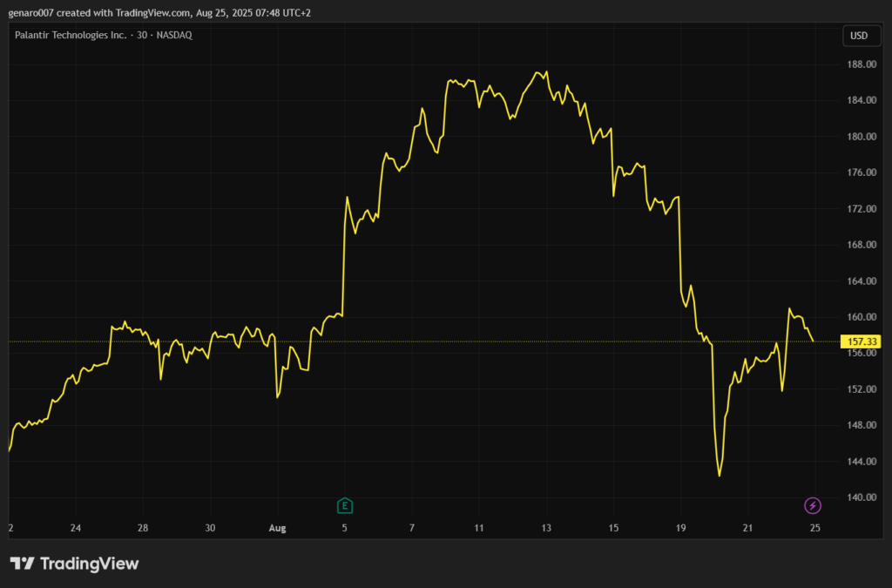Click the 24 date label on time axis

click(75, 528)
